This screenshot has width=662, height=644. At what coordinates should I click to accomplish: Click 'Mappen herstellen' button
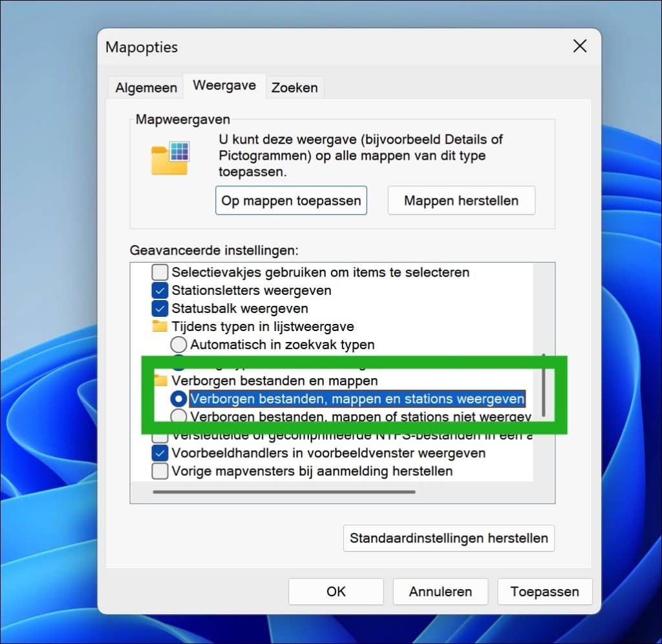click(x=461, y=200)
